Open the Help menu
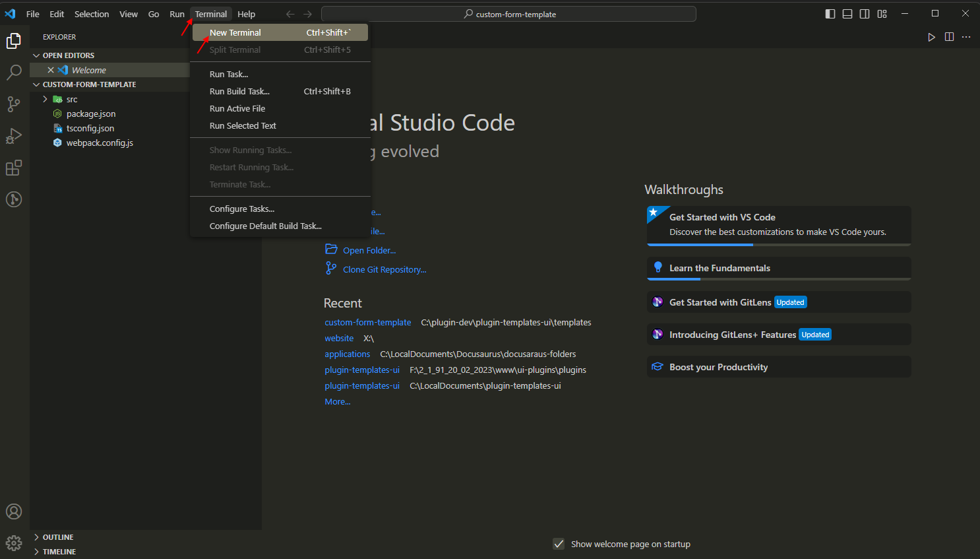980x559 pixels. click(247, 14)
